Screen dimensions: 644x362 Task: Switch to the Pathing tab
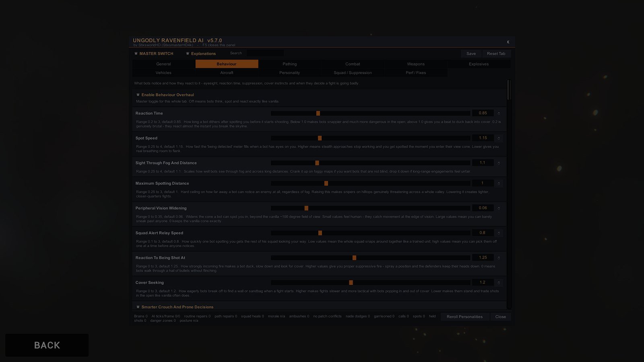coord(289,64)
